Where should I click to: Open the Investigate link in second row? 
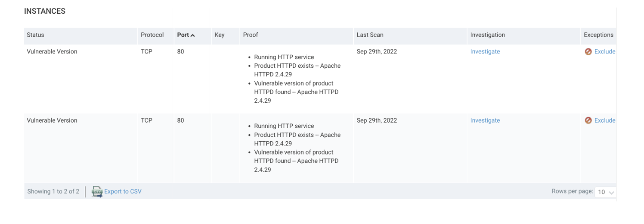[485, 120]
